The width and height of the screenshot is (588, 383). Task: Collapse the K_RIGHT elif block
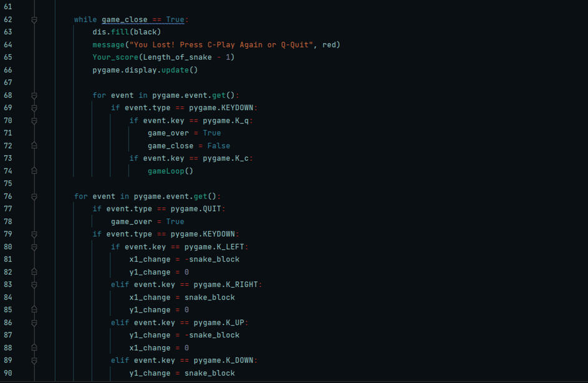click(34, 285)
